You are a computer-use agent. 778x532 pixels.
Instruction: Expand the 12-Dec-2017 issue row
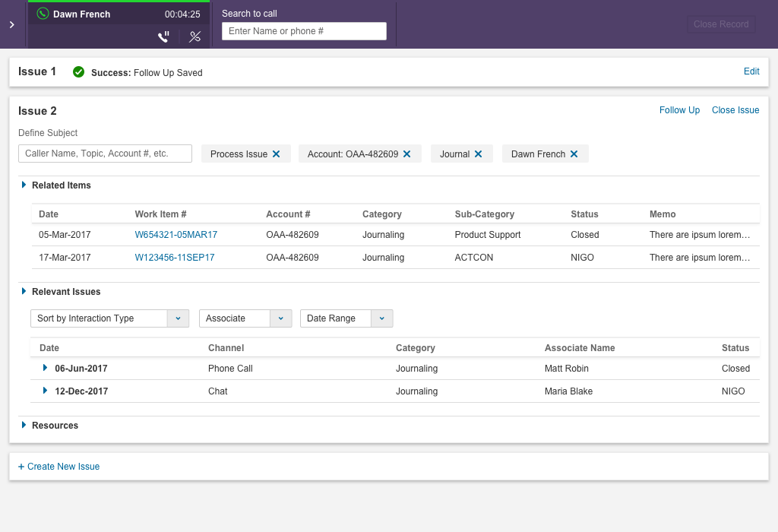click(x=45, y=391)
